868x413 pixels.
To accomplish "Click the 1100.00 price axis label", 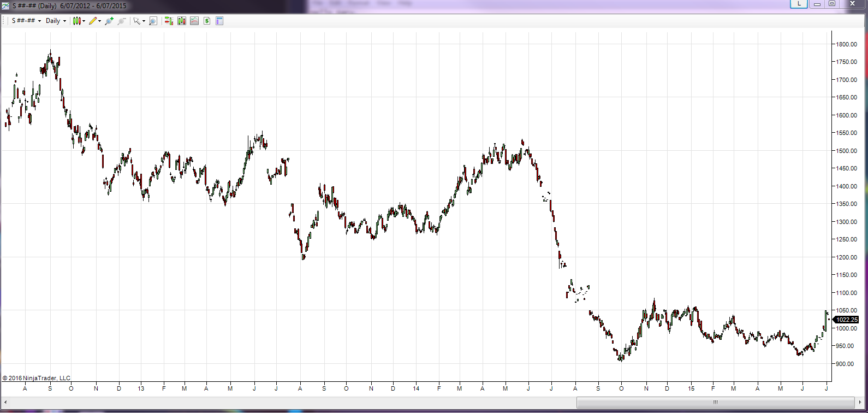I will tap(846, 293).
